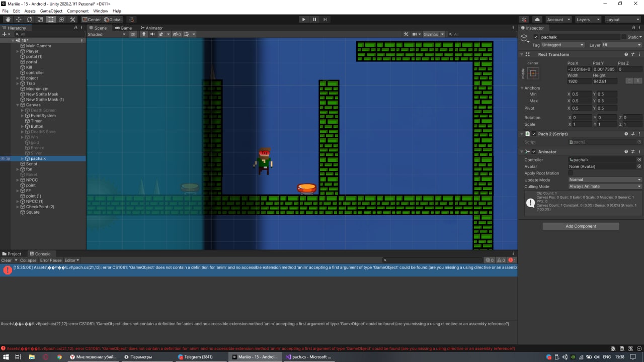
Task: Click the Width input field
Action: click(579, 81)
